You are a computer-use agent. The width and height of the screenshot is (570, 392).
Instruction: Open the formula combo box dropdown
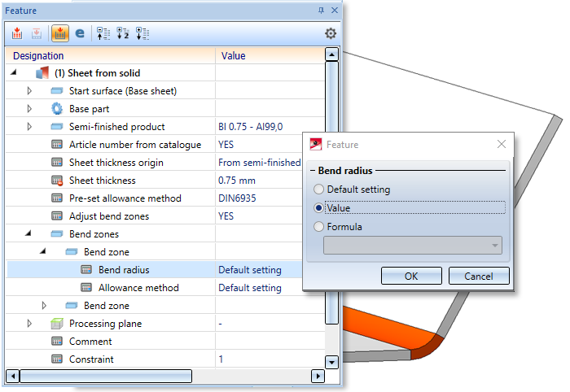[x=494, y=246]
